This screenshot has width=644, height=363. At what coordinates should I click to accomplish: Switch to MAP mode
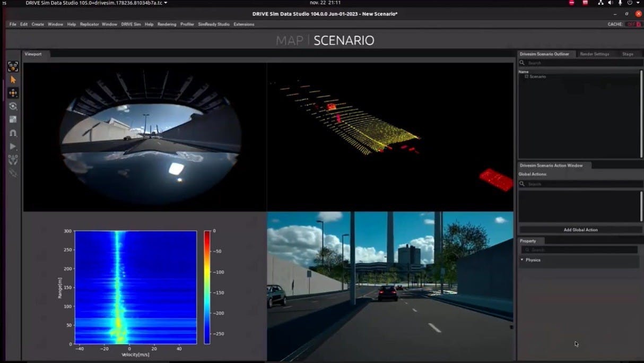(289, 40)
